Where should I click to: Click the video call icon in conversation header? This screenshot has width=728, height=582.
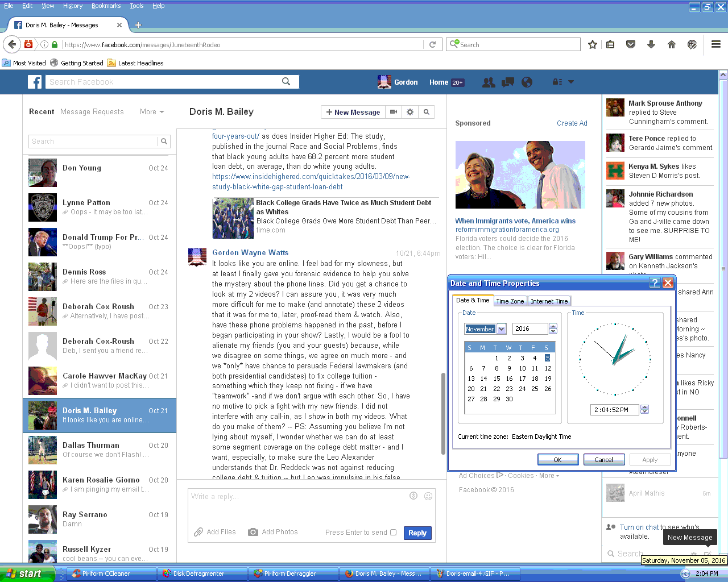click(x=394, y=112)
